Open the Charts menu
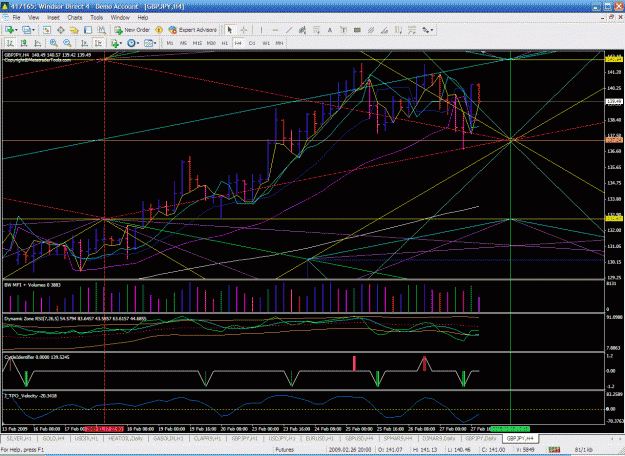This screenshot has width=625, height=456. pyautogui.click(x=75, y=18)
